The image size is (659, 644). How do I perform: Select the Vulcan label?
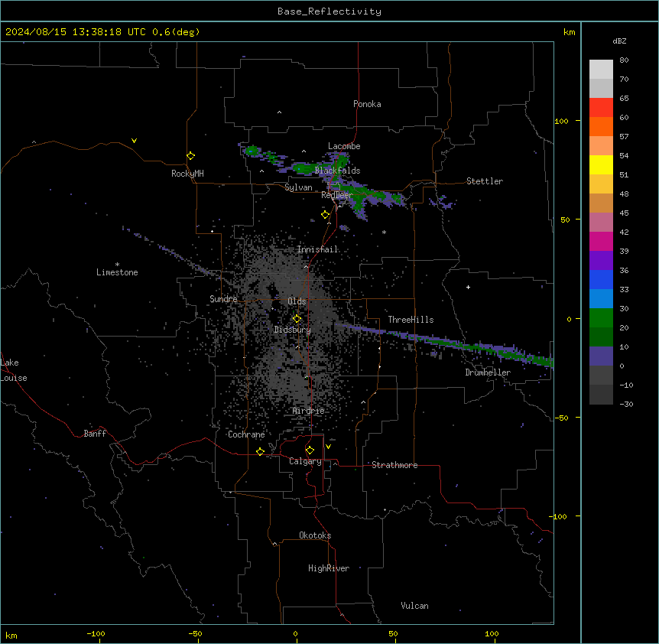(x=415, y=606)
